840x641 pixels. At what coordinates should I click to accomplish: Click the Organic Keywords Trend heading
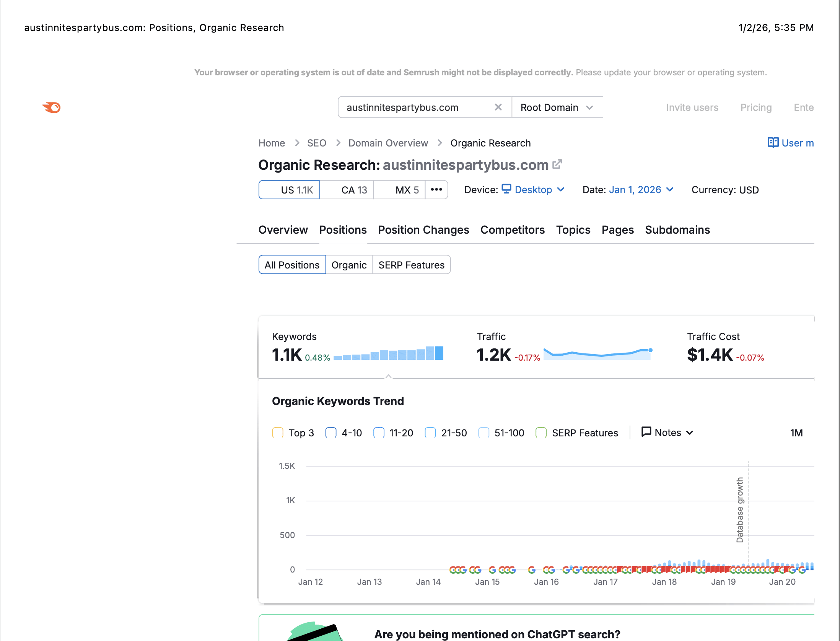point(338,401)
